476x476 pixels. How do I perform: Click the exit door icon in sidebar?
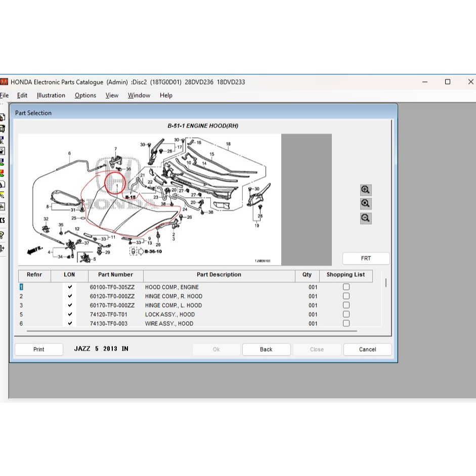coord(2,249)
